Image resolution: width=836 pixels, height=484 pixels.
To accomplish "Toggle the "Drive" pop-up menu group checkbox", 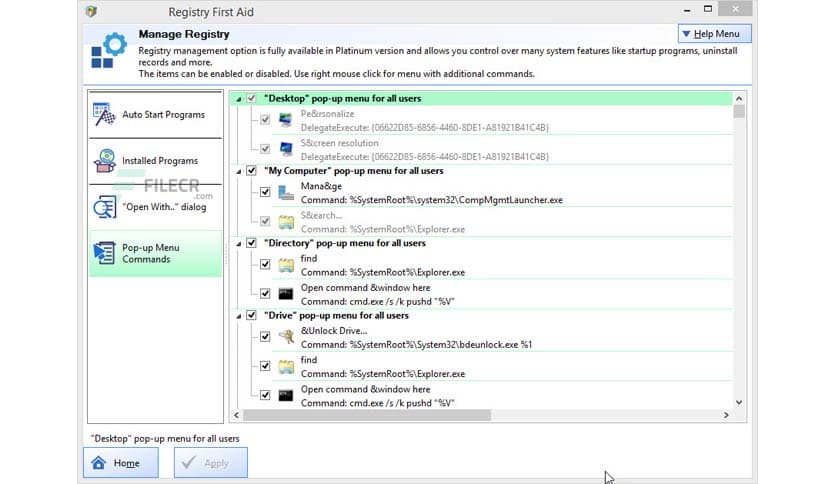I will 251,316.
